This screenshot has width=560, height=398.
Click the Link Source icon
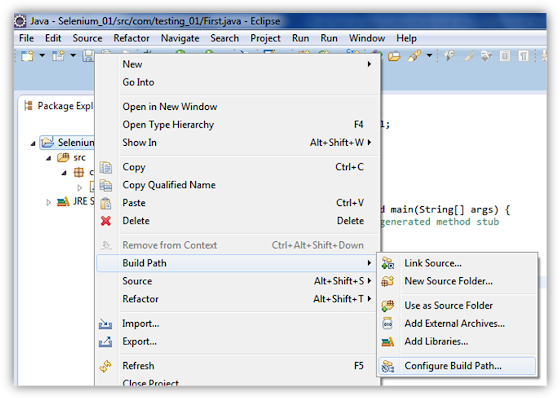pyautogui.click(x=388, y=263)
